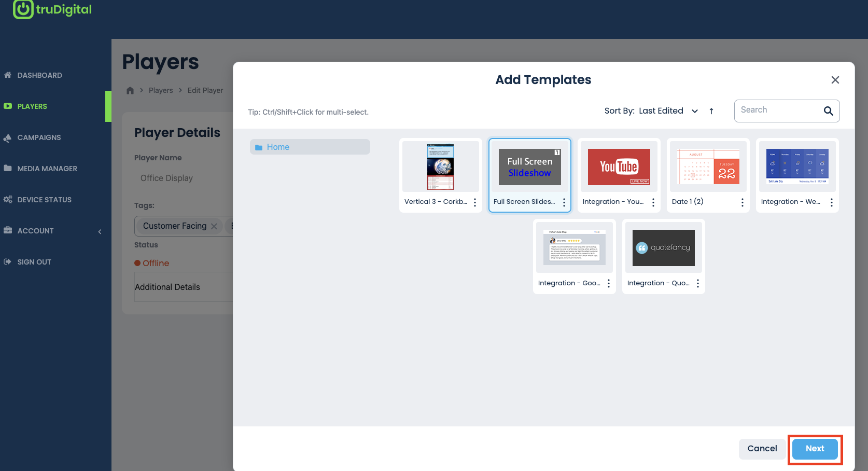Open Device Status menu item
868x471 pixels.
[x=45, y=200]
